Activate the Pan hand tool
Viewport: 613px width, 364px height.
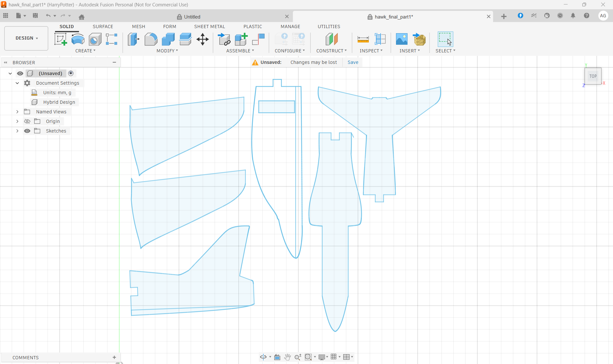[x=287, y=357]
